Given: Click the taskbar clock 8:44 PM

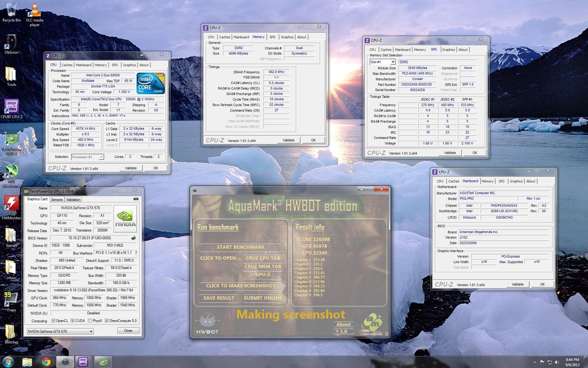Looking at the screenshot, I should (572, 360).
